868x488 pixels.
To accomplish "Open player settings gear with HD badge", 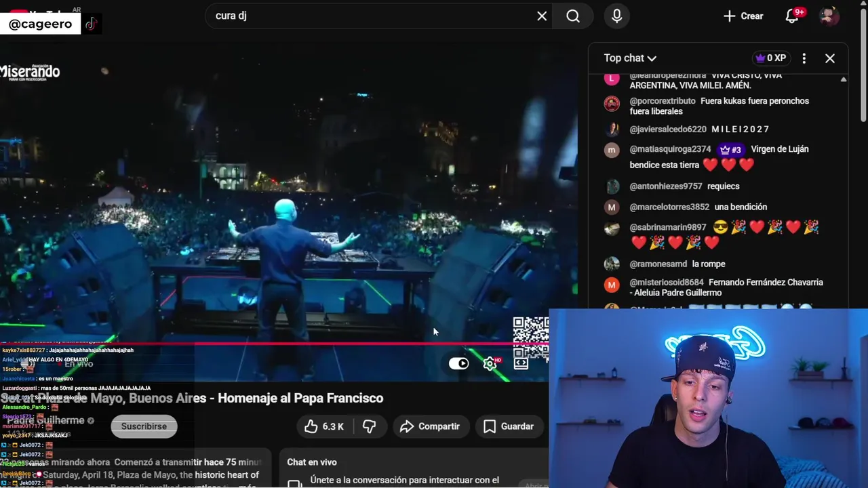I will point(490,363).
